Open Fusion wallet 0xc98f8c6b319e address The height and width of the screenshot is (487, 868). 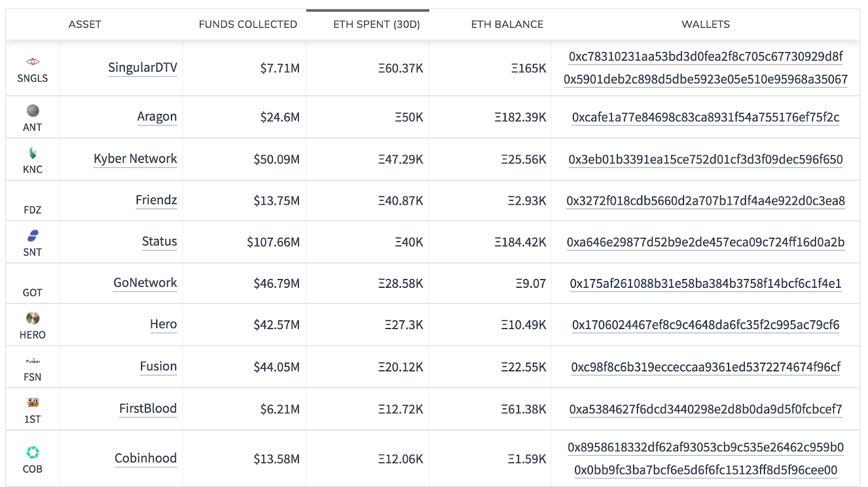(706, 367)
